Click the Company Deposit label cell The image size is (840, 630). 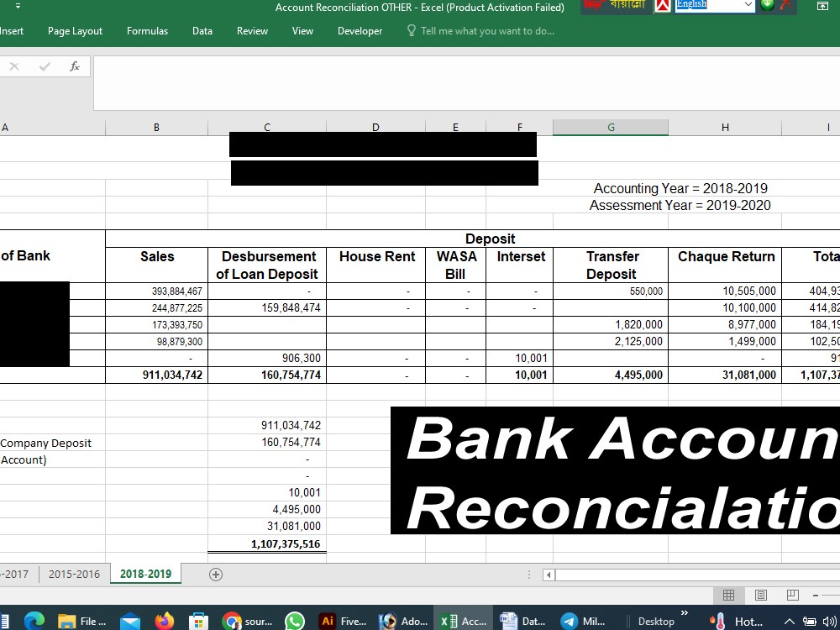click(52, 443)
